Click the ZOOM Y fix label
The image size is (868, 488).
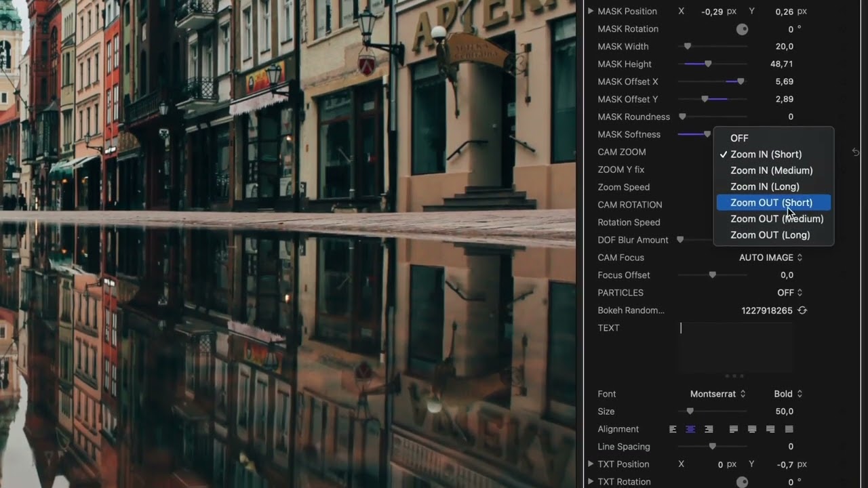click(620, 169)
